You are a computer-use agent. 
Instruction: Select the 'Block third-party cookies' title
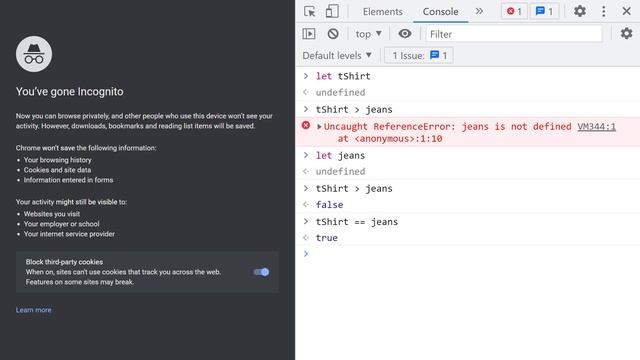(64, 262)
